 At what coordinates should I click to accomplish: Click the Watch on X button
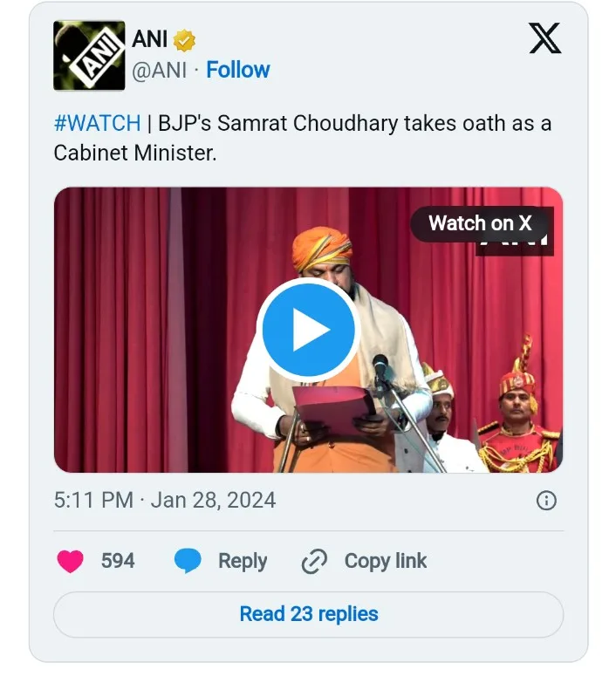pos(480,223)
